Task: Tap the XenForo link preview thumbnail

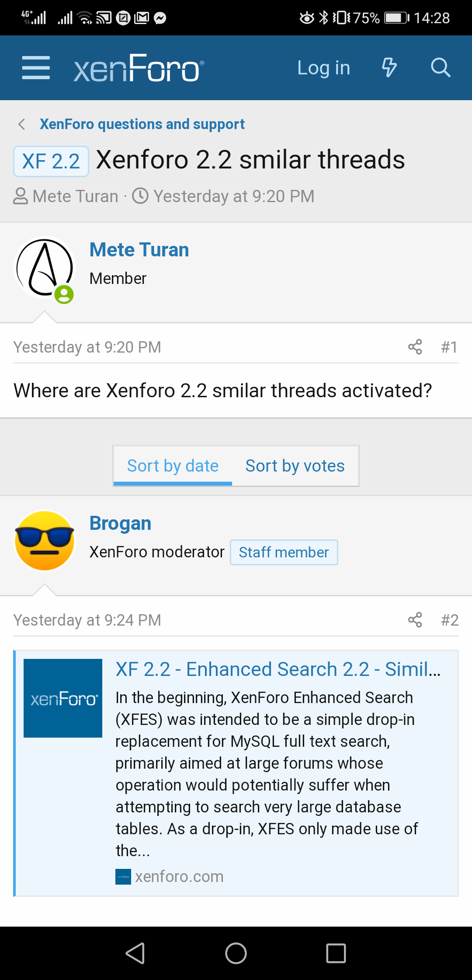Action: click(x=63, y=698)
